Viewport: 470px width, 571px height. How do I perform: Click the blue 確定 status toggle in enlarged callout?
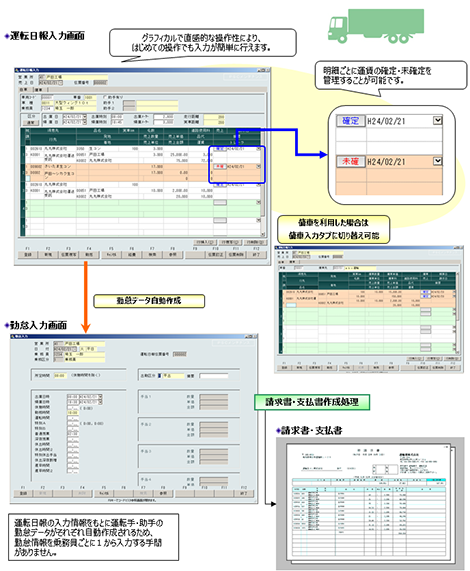351,121
